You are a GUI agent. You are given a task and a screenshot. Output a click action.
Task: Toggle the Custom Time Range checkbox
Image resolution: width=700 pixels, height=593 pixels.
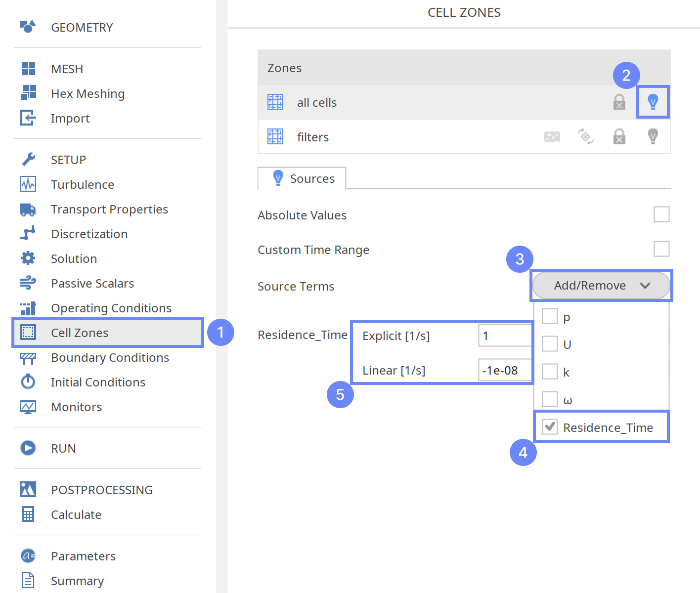tap(661, 249)
